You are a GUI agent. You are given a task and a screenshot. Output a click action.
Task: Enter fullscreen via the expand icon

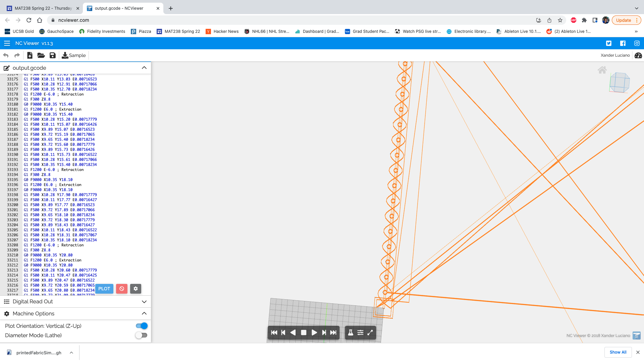pos(370,333)
